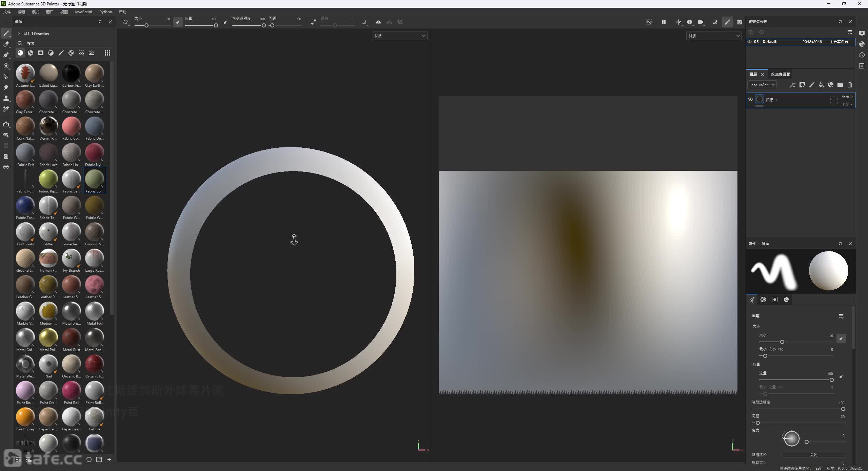Open the 编辑 menu
This screenshot has width=868, height=471.
click(21, 12)
